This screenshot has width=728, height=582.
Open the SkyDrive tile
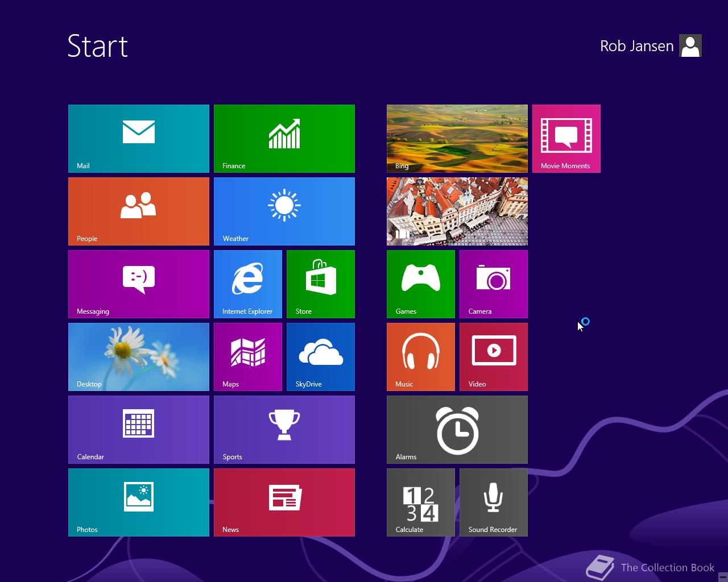[321, 357]
